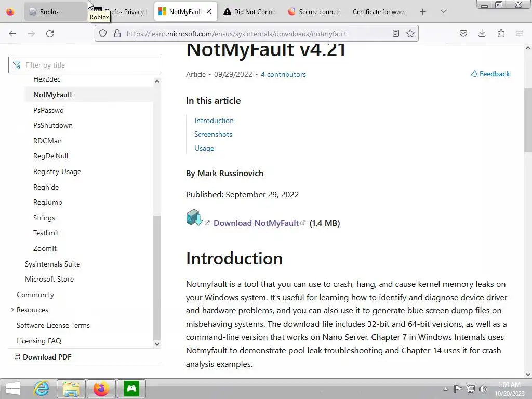
Task: Open Firefox application menu hamburger
Action: tap(520, 33)
